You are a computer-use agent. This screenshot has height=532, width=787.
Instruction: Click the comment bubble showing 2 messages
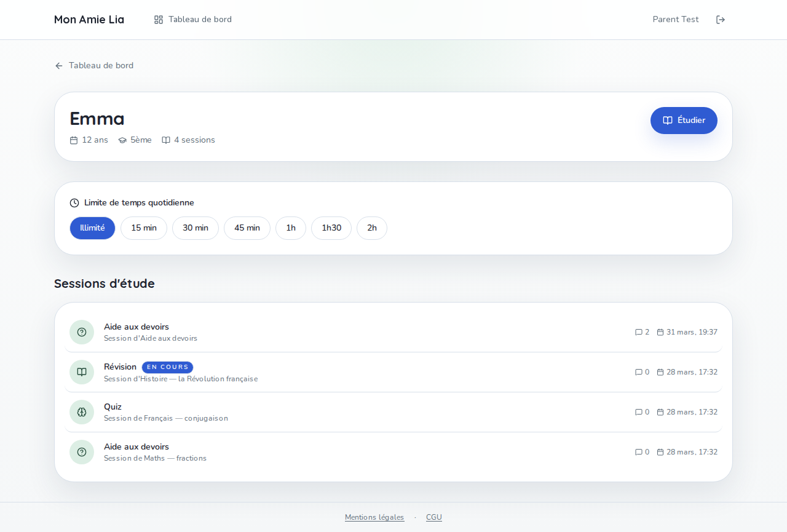[639, 332]
